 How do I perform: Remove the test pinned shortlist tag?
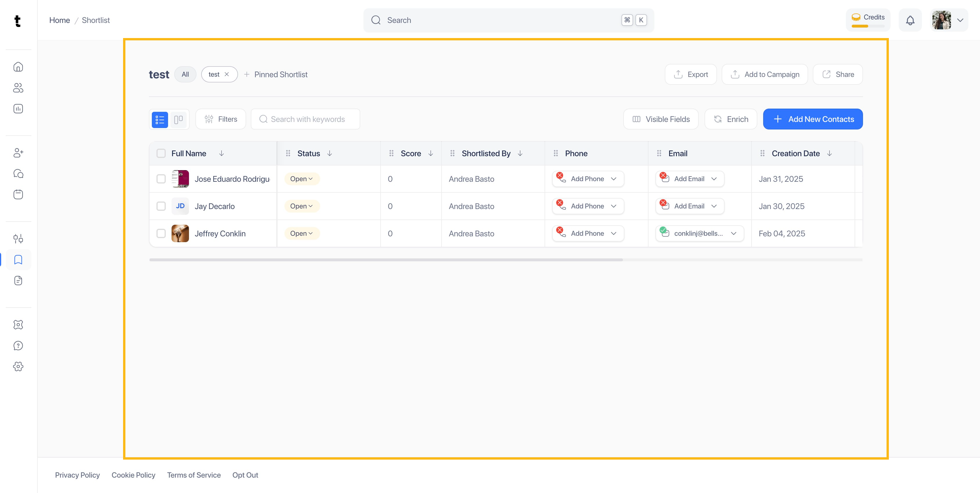(227, 74)
